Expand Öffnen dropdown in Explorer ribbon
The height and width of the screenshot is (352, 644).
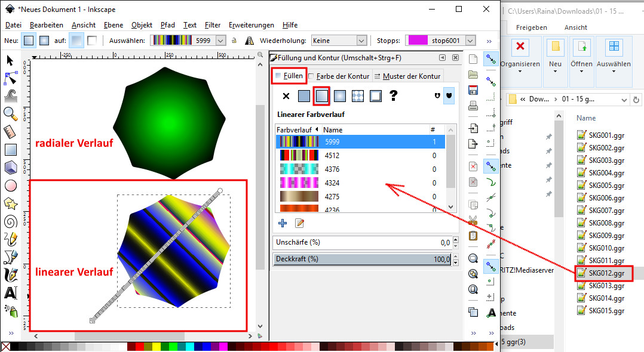click(x=581, y=72)
